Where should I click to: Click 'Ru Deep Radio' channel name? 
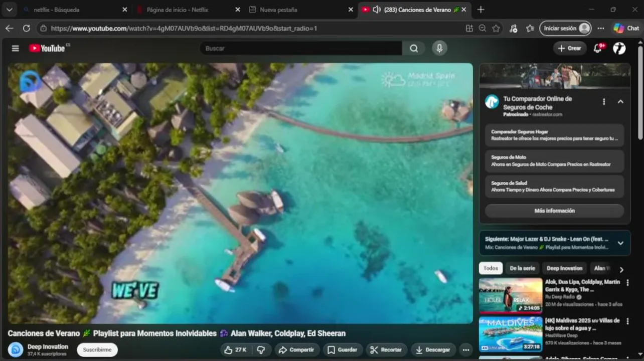coord(560,297)
